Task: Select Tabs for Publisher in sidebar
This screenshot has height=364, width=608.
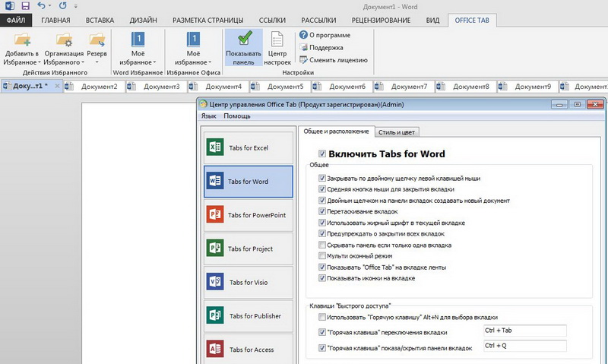Action: (x=249, y=316)
